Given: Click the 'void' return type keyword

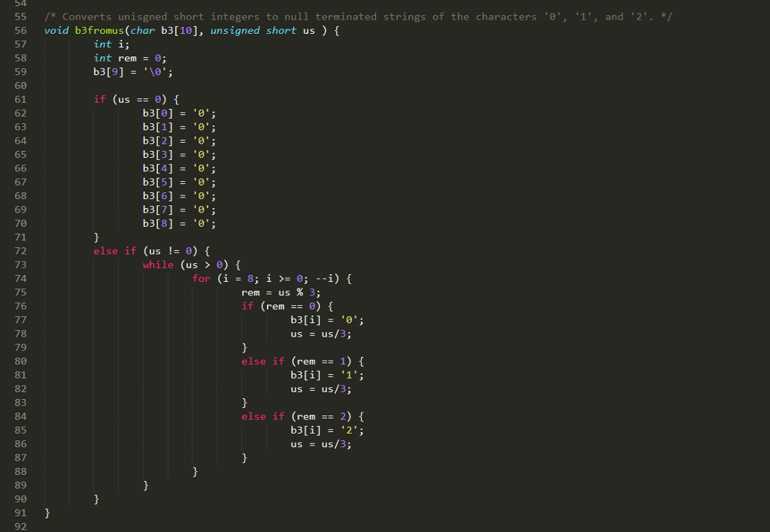Looking at the screenshot, I should 56,30.
